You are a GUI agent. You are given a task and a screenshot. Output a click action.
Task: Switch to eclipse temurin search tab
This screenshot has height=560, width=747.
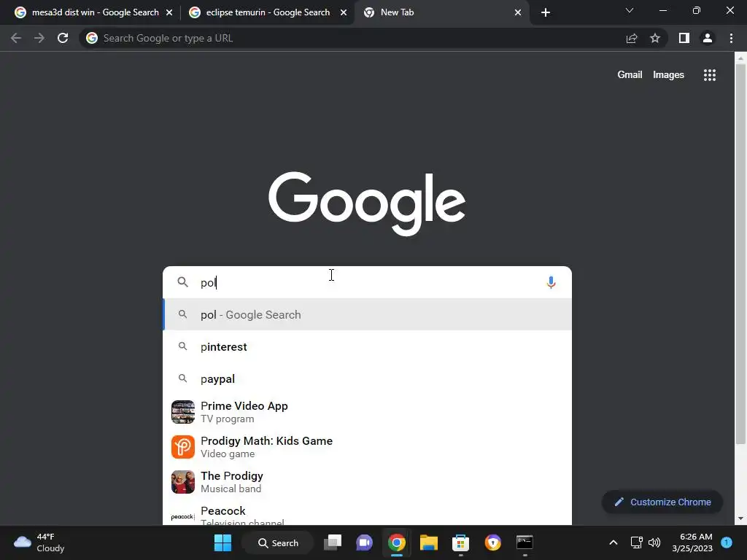(x=268, y=12)
